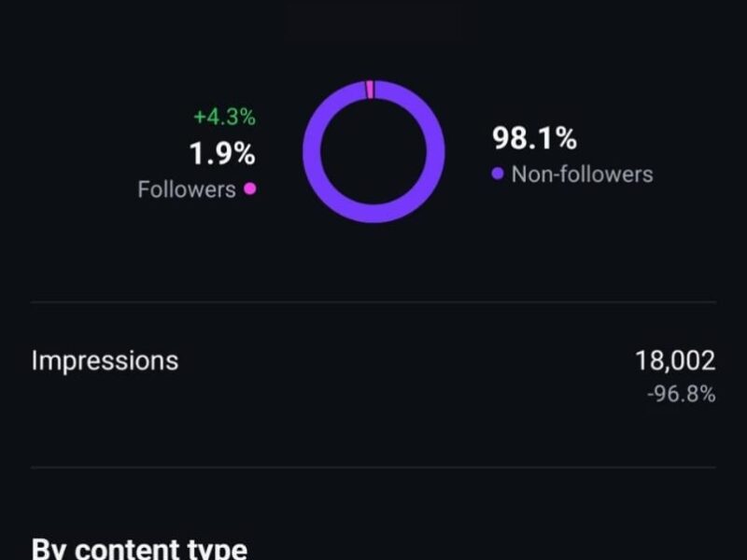Click the divider line below Impressions

point(373,467)
